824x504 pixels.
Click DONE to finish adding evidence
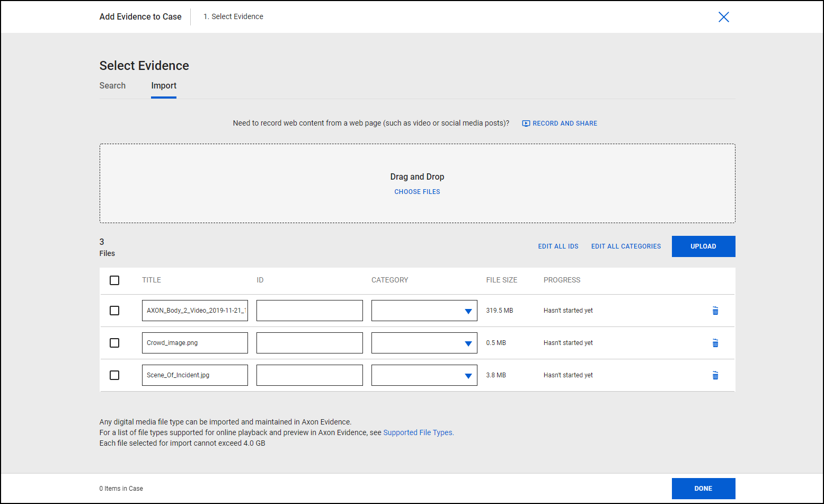(703, 488)
